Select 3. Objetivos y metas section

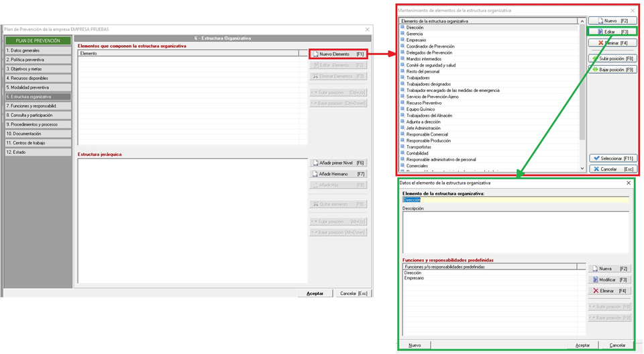38,69
